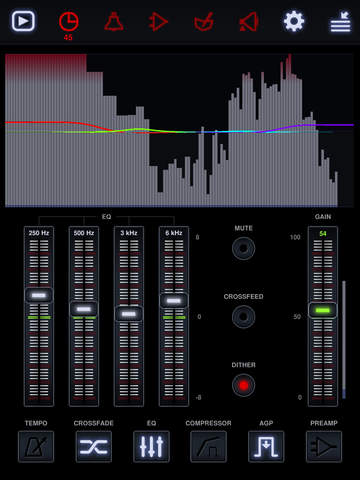This screenshot has height=480, width=360.
Task: Click the 3 kHz band label
Action: point(129,233)
